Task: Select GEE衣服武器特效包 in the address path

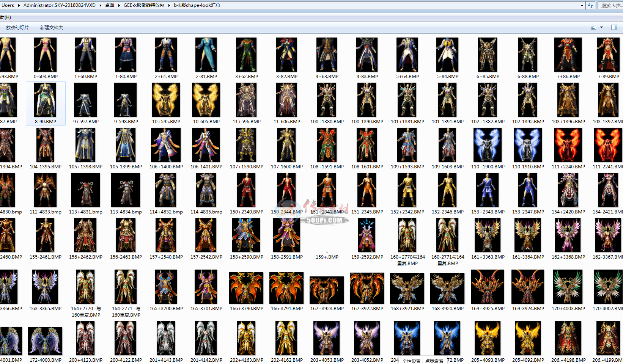Action: point(144,5)
